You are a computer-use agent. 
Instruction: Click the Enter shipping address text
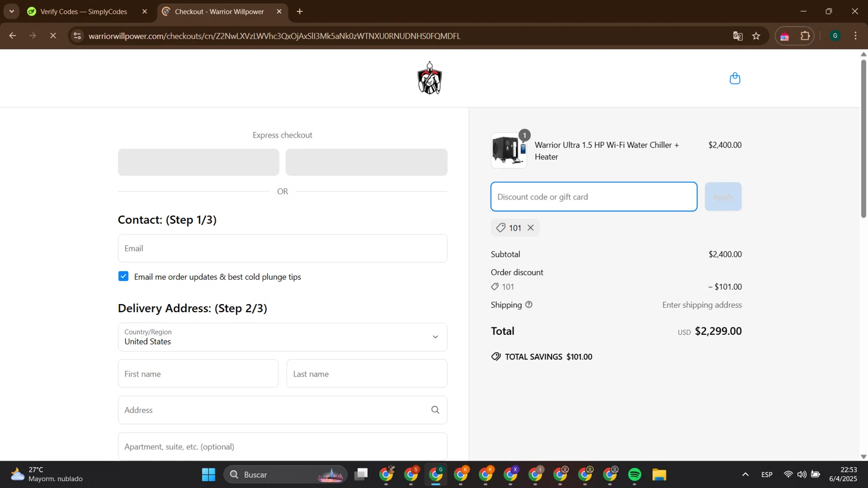point(702,305)
